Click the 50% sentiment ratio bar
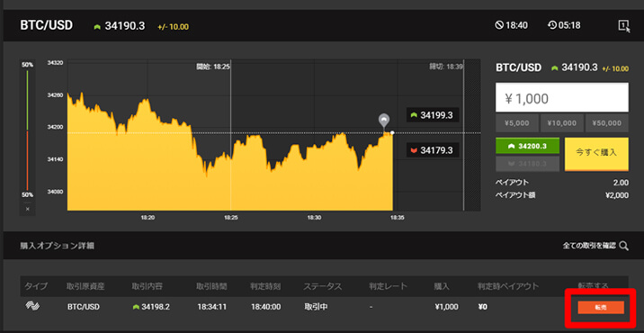 27,130
